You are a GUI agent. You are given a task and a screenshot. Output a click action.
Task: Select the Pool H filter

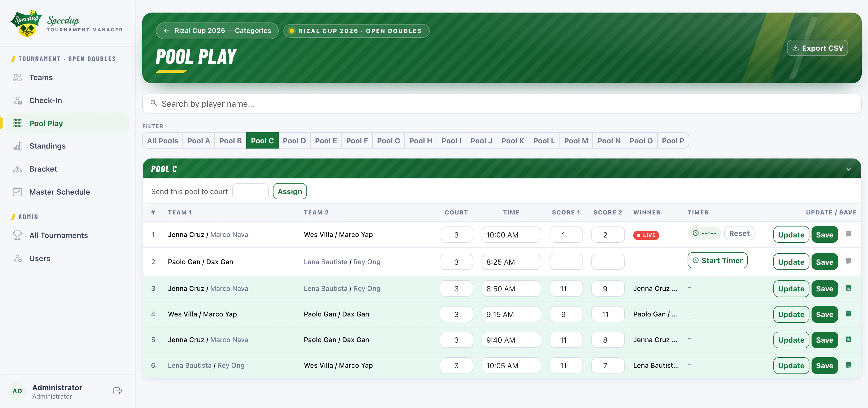pyautogui.click(x=420, y=141)
